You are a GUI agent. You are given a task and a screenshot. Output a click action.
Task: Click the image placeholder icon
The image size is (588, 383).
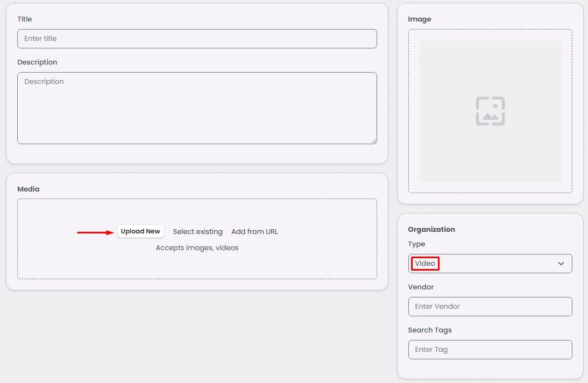(490, 111)
